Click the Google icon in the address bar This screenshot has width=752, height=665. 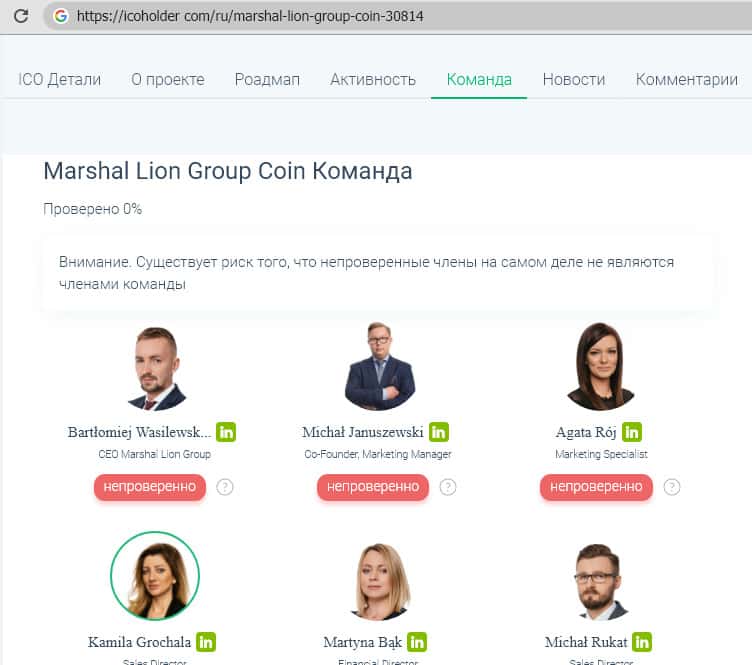click(60, 16)
